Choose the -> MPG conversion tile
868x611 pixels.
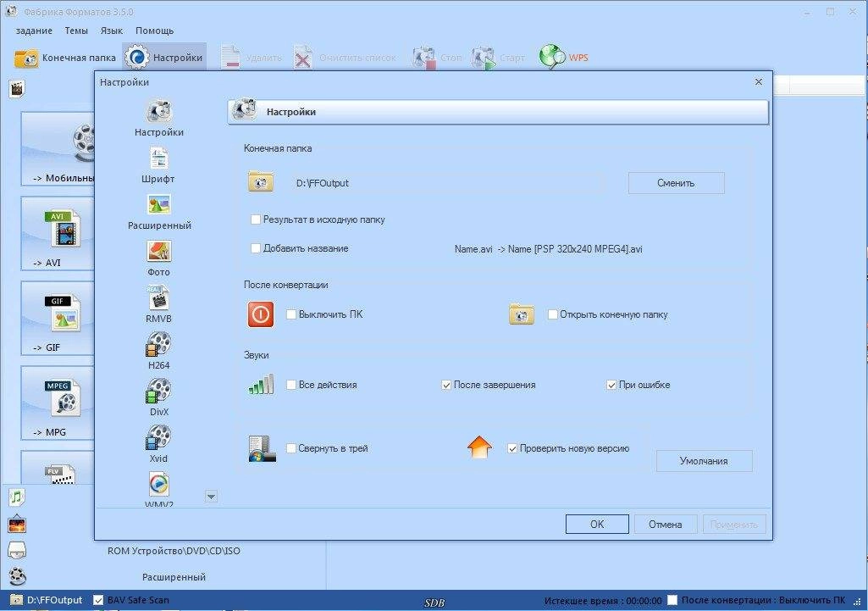coord(58,403)
